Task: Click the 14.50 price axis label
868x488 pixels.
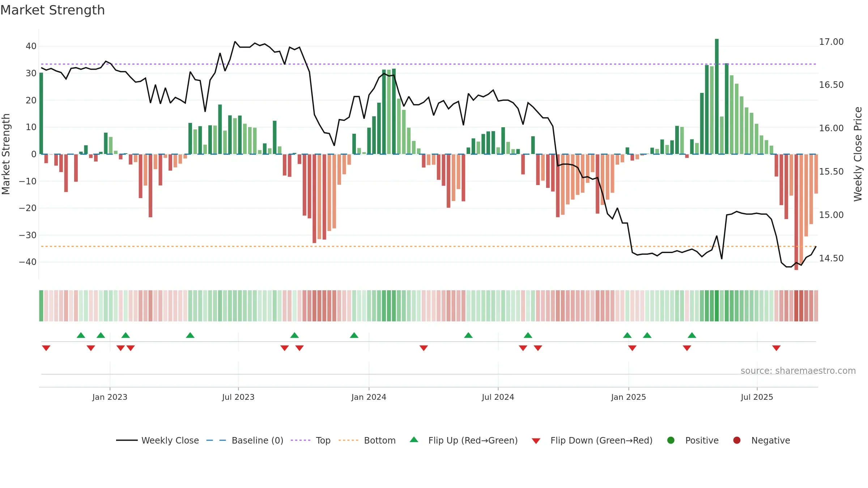Action: (x=831, y=258)
